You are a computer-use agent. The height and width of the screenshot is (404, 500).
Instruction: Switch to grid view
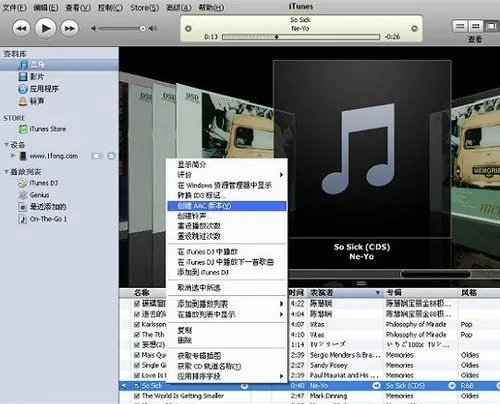pyautogui.click(x=476, y=26)
